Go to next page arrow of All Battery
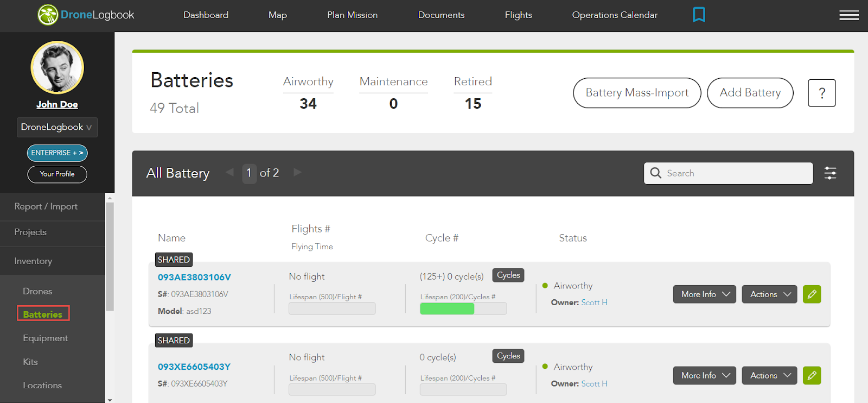Image resolution: width=868 pixels, height=403 pixels. [297, 172]
